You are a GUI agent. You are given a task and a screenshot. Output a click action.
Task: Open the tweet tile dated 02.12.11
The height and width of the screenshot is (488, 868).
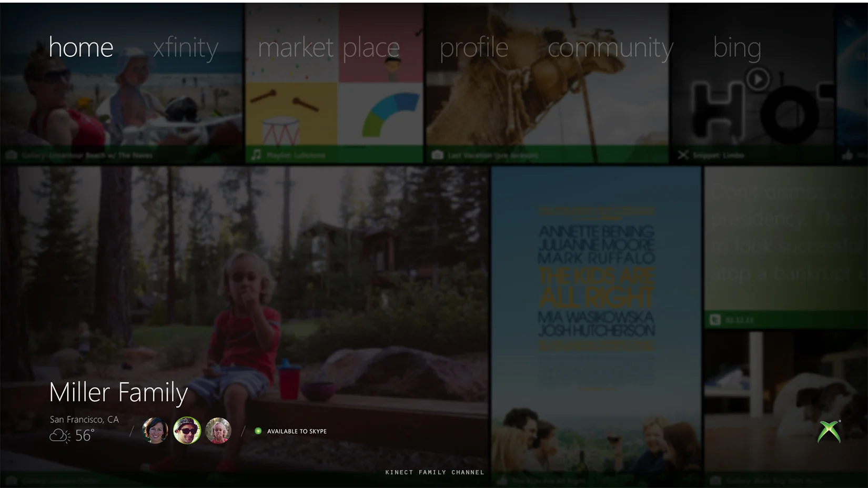[x=786, y=247]
